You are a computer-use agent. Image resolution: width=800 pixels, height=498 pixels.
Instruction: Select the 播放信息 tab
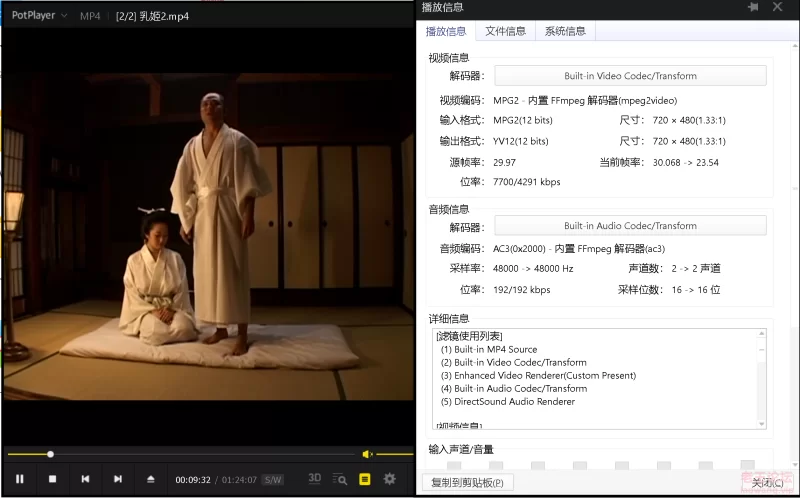coord(446,31)
